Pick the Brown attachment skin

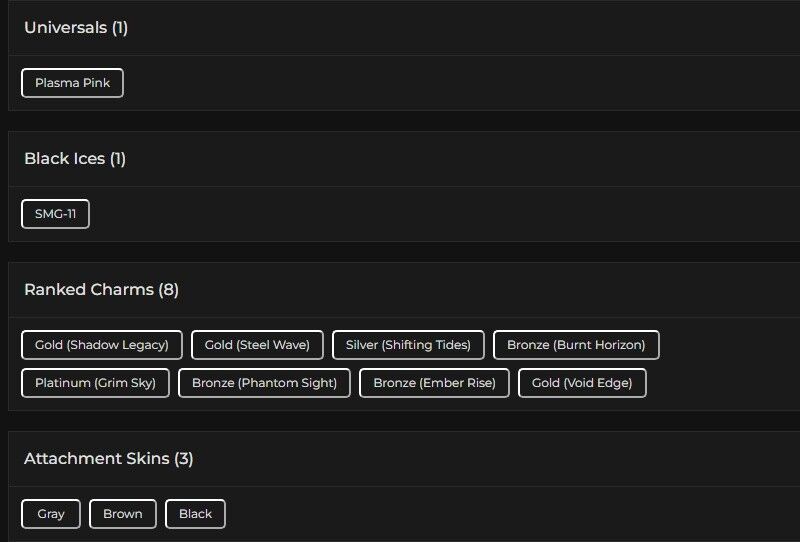point(123,514)
